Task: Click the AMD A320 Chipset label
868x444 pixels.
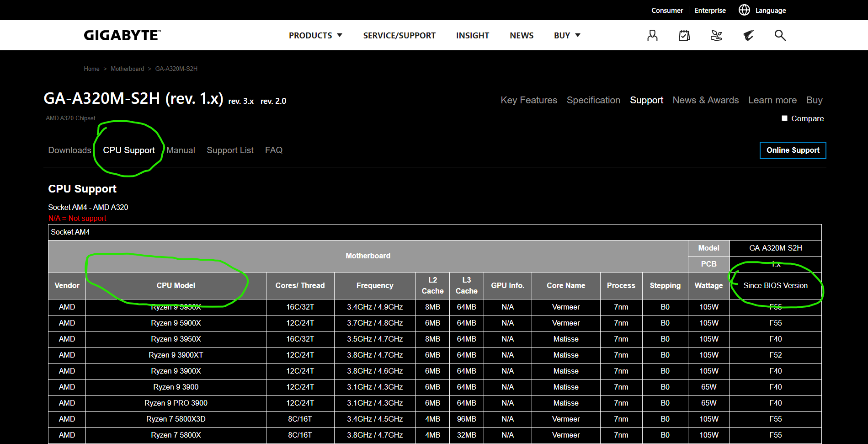Action: 70,118
